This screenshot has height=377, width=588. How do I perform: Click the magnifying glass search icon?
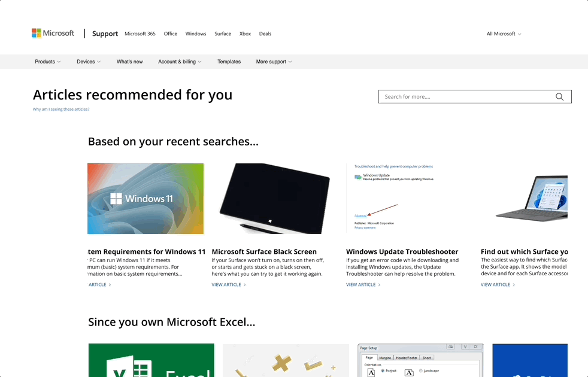pyautogui.click(x=559, y=96)
